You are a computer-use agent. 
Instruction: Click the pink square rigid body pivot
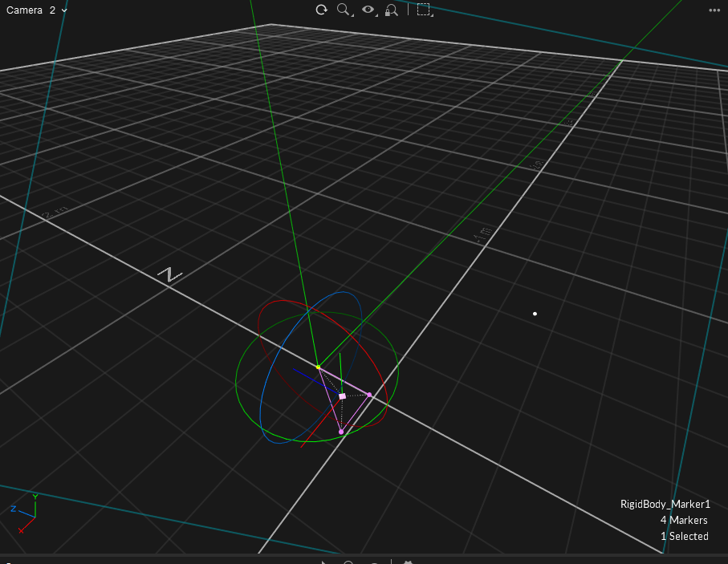pos(343,396)
